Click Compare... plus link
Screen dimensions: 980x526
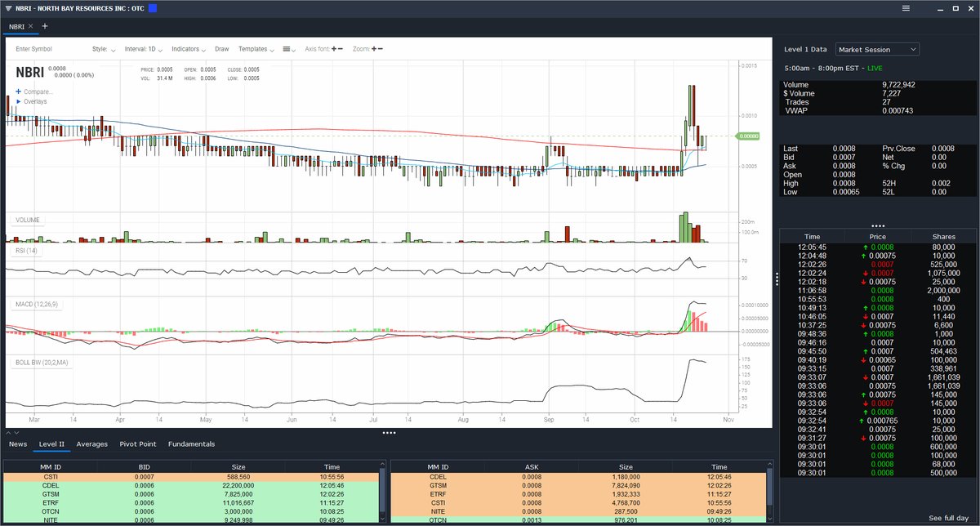coord(34,91)
